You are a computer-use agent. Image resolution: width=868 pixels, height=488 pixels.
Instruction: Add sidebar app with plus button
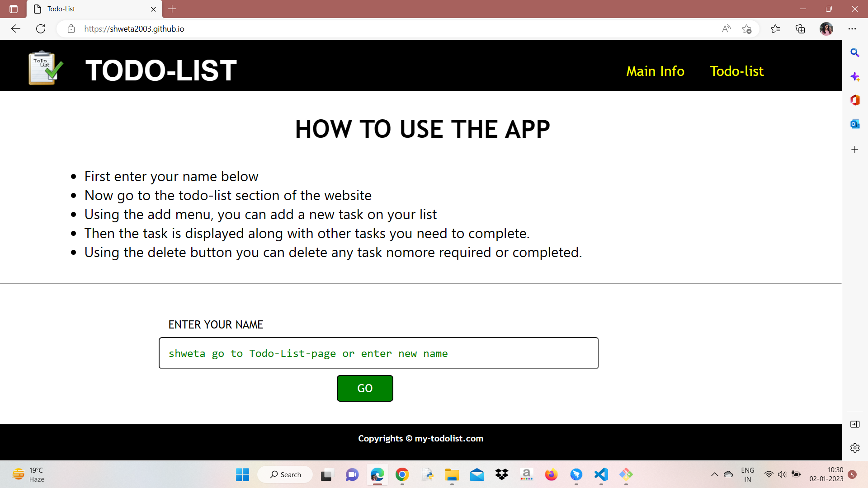coord(854,150)
